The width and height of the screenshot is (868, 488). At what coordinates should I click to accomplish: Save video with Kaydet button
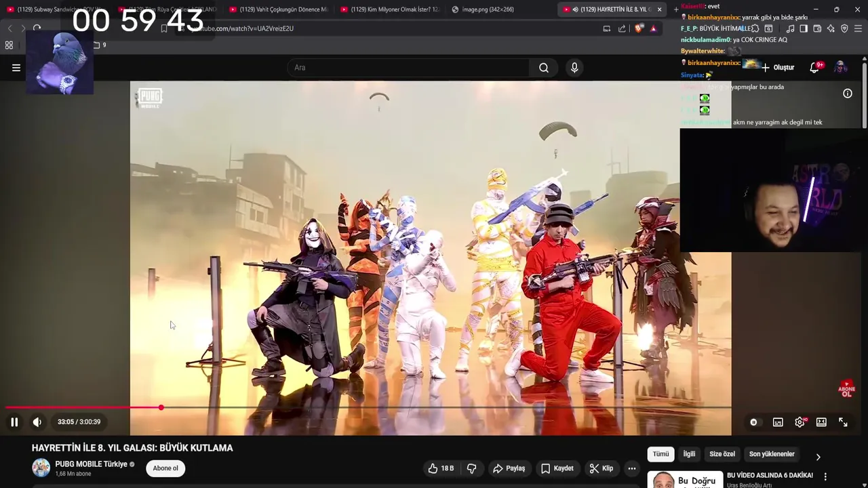tap(557, 468)
